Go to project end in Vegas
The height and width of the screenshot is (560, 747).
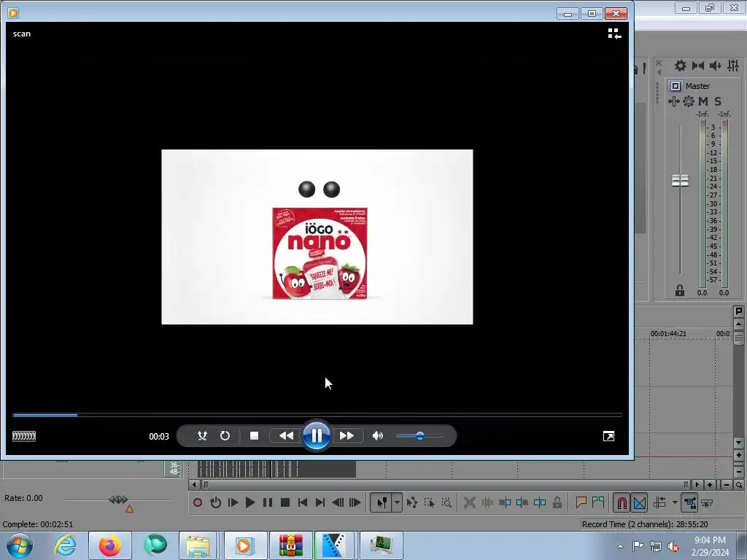click(320, 502)
